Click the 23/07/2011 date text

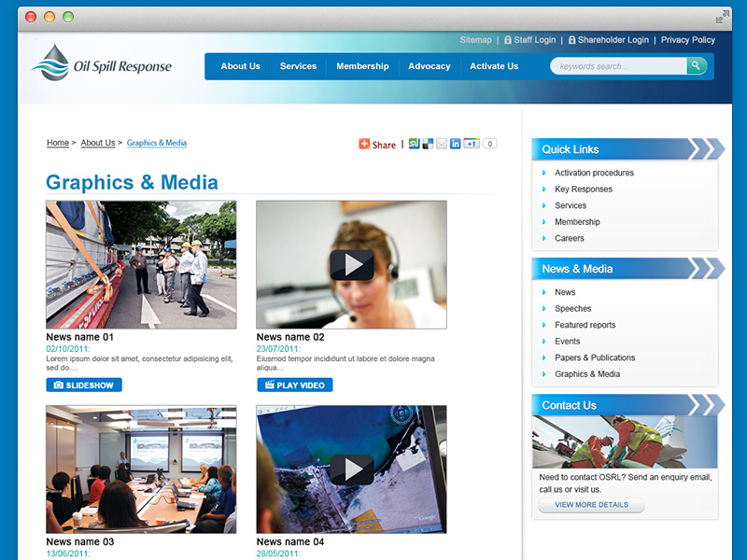coord(278,349)
